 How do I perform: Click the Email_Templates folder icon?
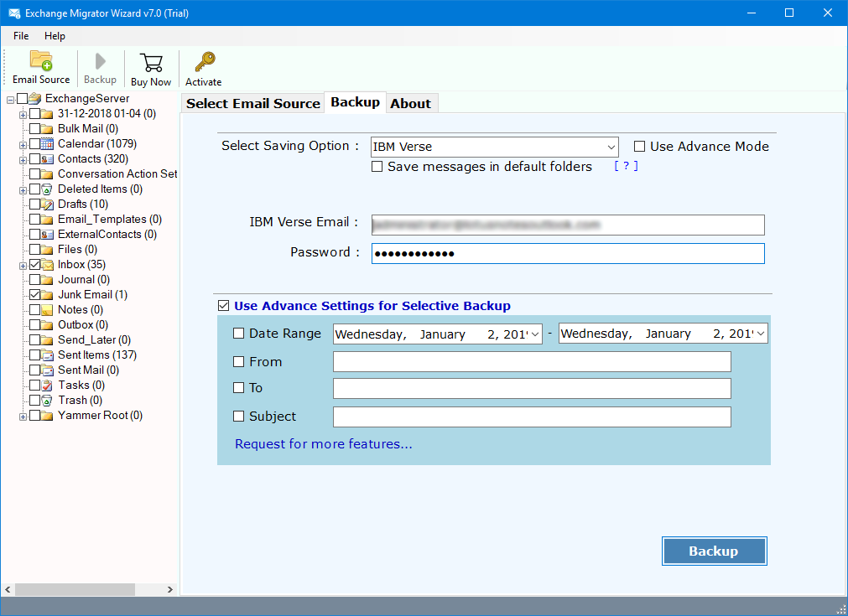(48, 220)
